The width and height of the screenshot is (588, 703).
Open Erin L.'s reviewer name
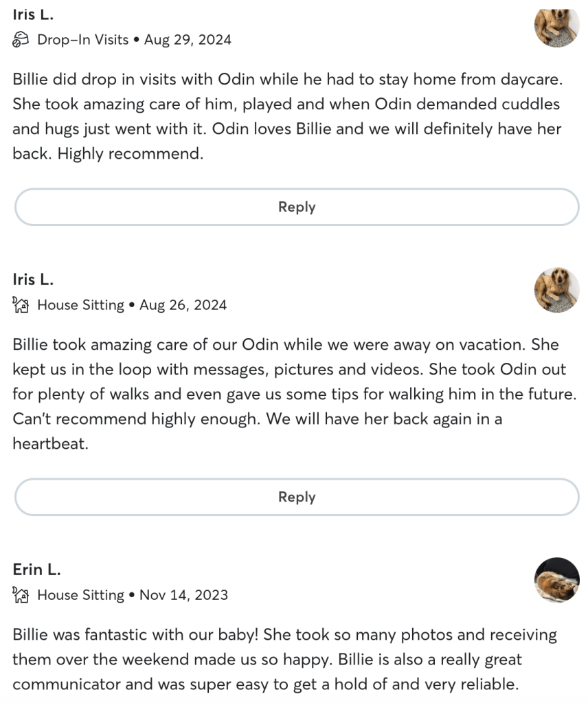point(36,570)
